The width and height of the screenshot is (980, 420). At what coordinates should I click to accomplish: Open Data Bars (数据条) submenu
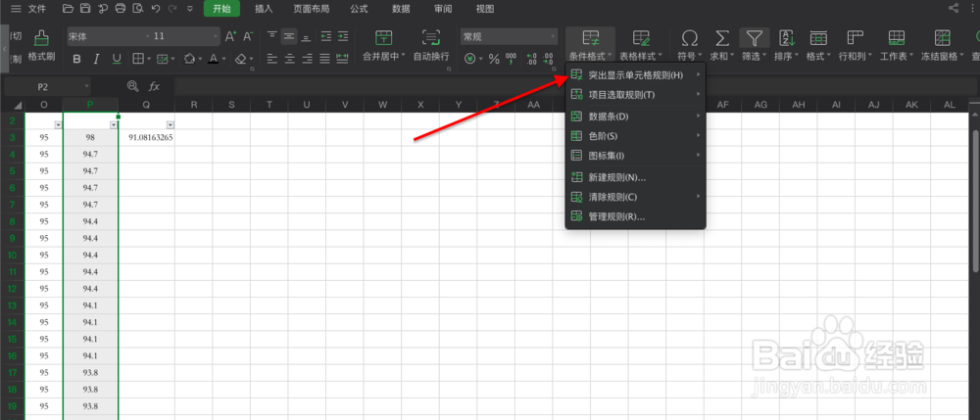636,117
